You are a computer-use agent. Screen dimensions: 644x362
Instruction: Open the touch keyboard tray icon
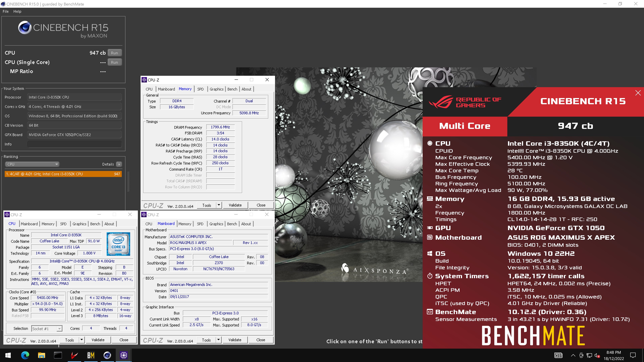(558, 355)
